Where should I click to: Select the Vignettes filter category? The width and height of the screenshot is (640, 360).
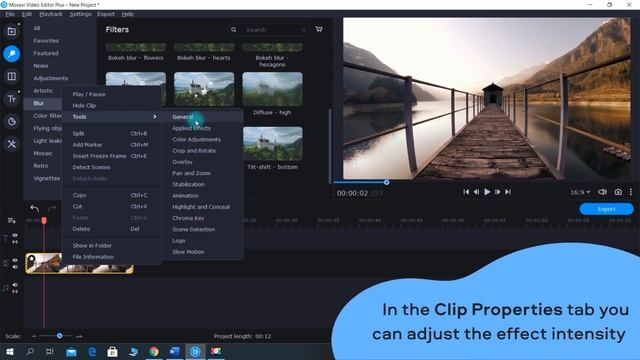(x=47, y=178)
